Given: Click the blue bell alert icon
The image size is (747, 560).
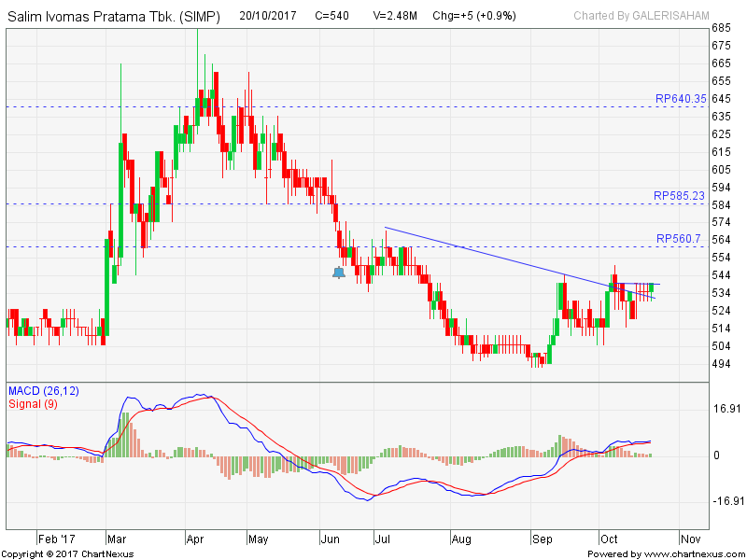Looking at the screenshot, I should click(x=338, y=273).
